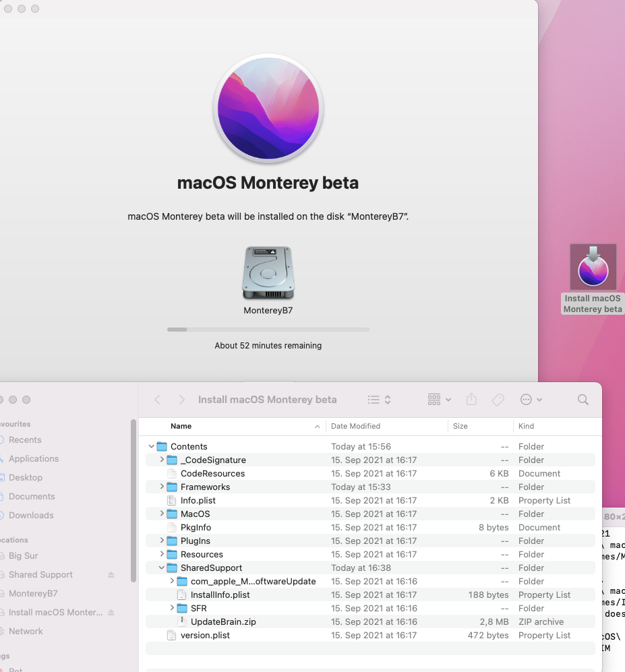Open the More actions ellipsis menu
The image size is (625, 672).
(531, 400)
